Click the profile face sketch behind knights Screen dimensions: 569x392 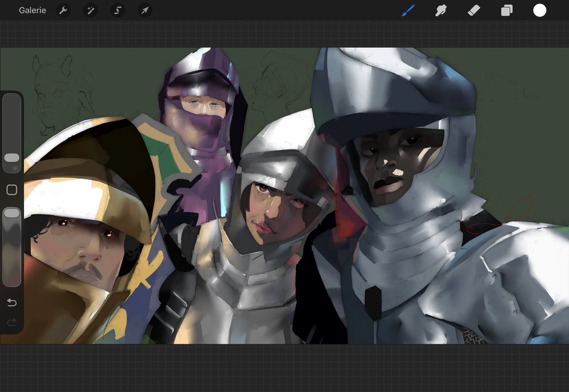(273, 85)
